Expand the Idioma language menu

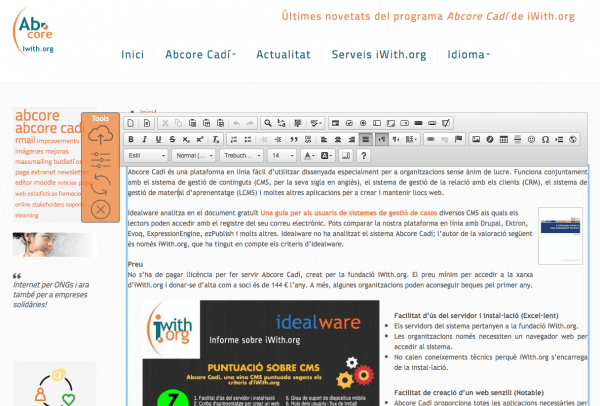(468, 55)
